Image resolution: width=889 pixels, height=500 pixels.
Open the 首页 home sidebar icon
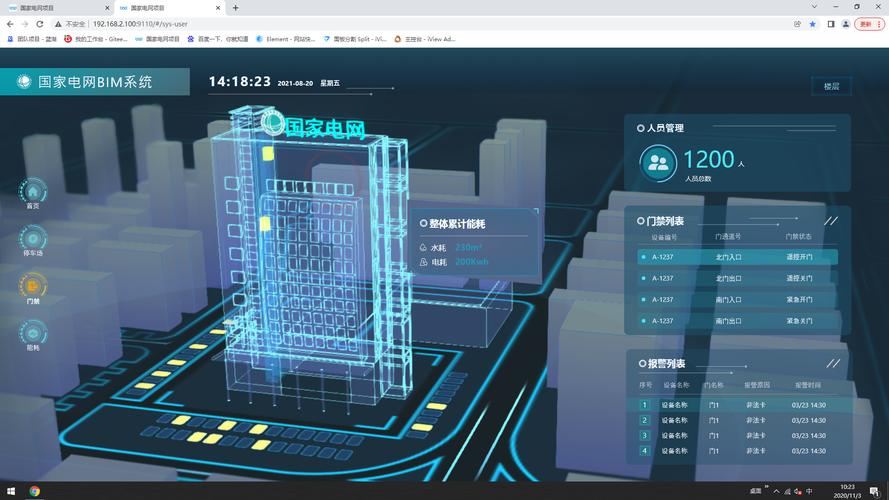point(33,192)
